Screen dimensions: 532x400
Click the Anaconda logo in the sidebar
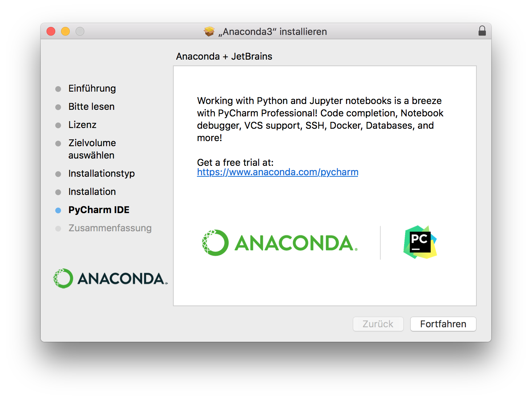pyautogui.click(x=110, y=279)
